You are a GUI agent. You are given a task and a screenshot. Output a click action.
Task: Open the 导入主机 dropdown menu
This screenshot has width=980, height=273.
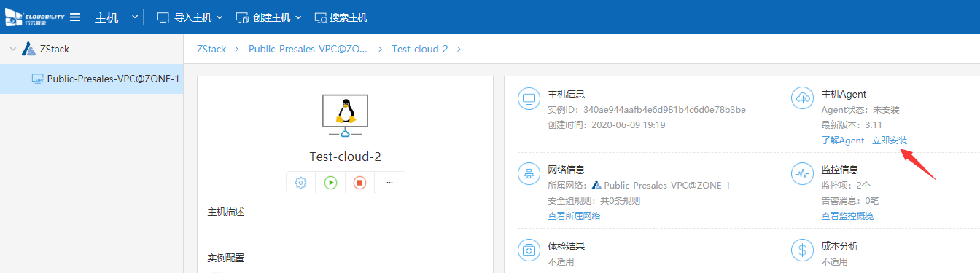190,17
